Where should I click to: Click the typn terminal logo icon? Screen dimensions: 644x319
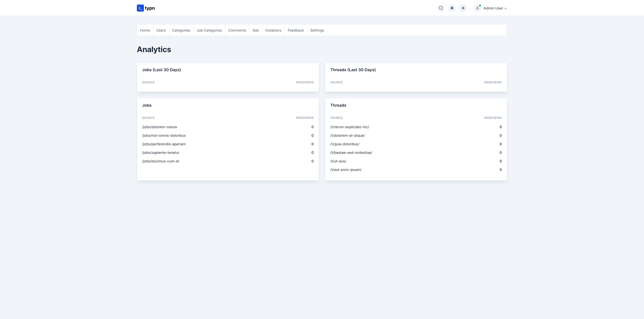(x=140, y=8)
